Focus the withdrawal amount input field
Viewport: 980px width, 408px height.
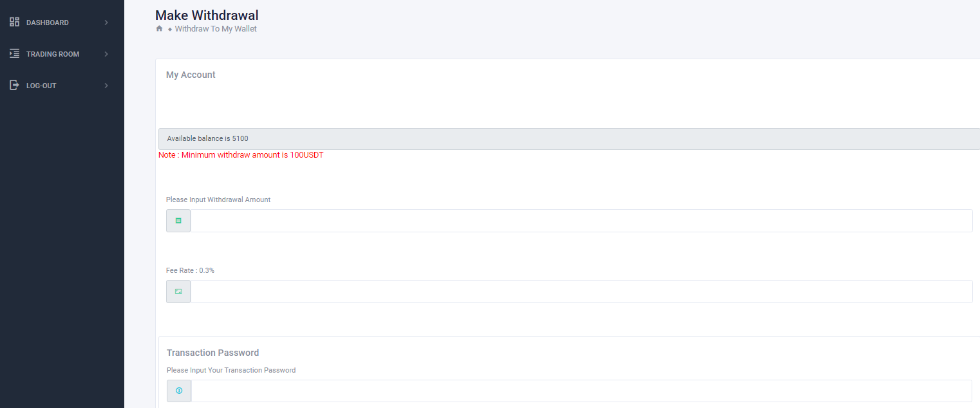[581, 221]
